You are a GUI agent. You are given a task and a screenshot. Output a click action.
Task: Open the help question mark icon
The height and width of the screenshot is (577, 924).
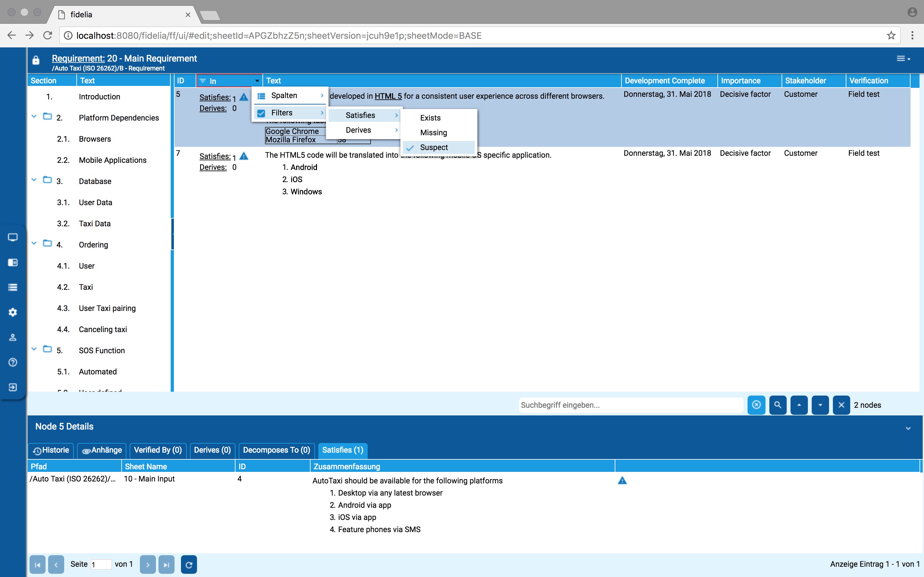click(13, 362)
